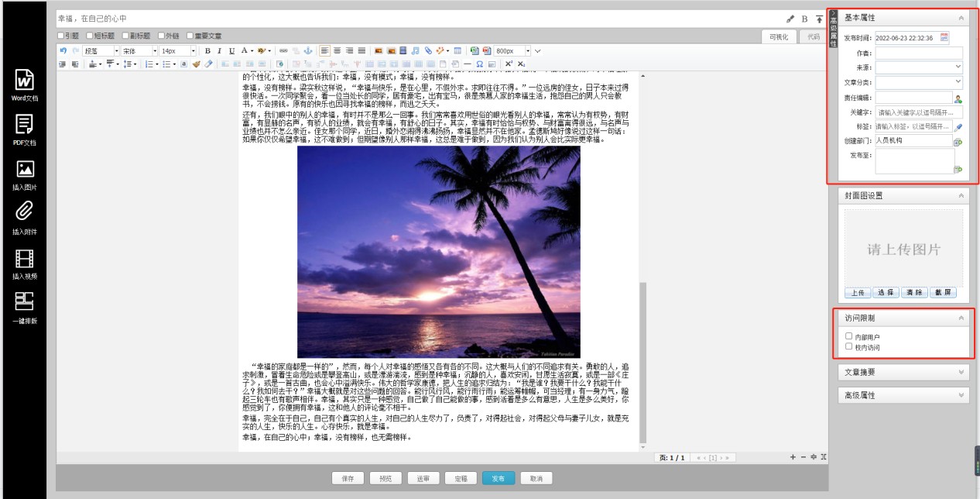Import a PDF文档 from the sidebar
The image size is (980, 499).
(23, 129)
